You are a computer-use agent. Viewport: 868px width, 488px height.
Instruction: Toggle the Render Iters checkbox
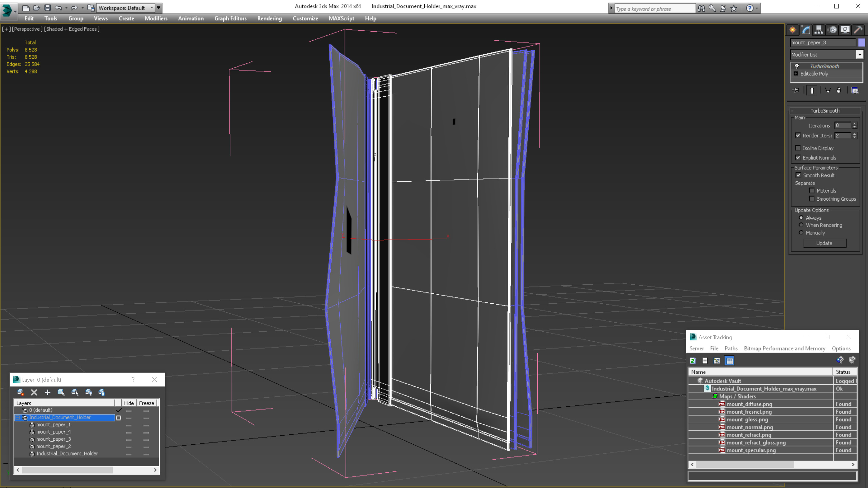click(798, 135)
